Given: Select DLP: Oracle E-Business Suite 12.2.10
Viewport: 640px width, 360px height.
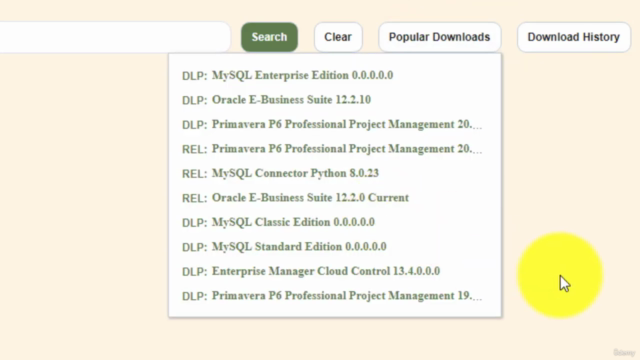Looking at the screenshot, I should tap(276, 100).
